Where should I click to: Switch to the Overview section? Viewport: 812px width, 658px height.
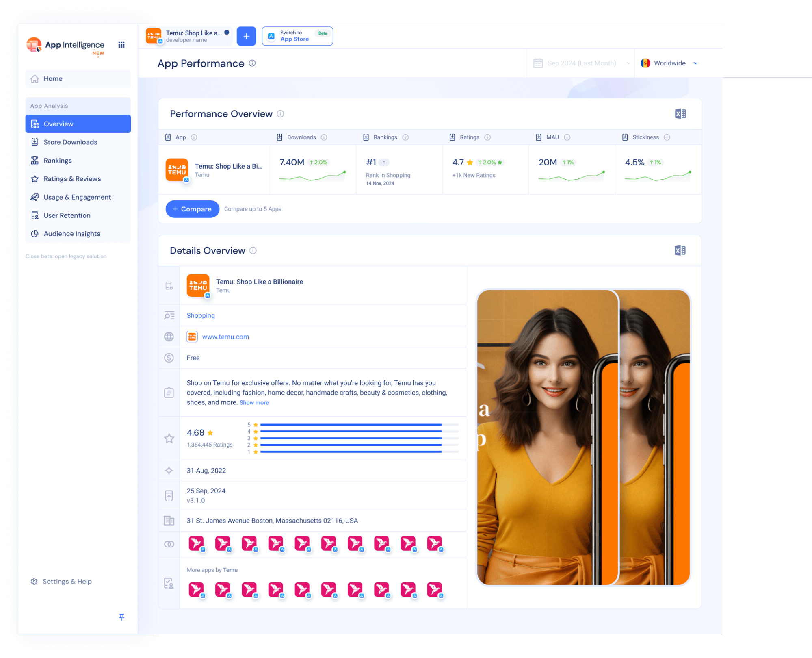pyautogui.click(x=58, y=124)
